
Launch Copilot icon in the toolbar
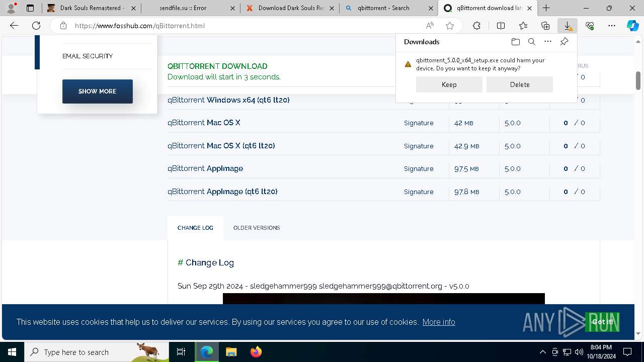[632, 26]
